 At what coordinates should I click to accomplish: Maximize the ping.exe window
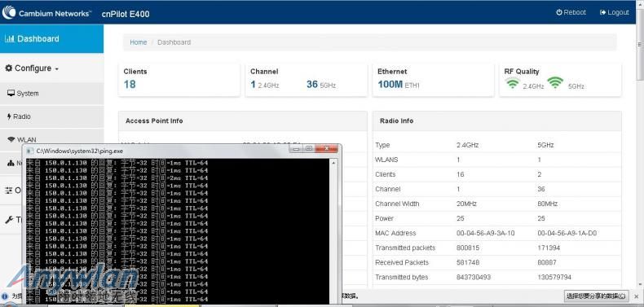pyautogui.click(x=309, y=148)
